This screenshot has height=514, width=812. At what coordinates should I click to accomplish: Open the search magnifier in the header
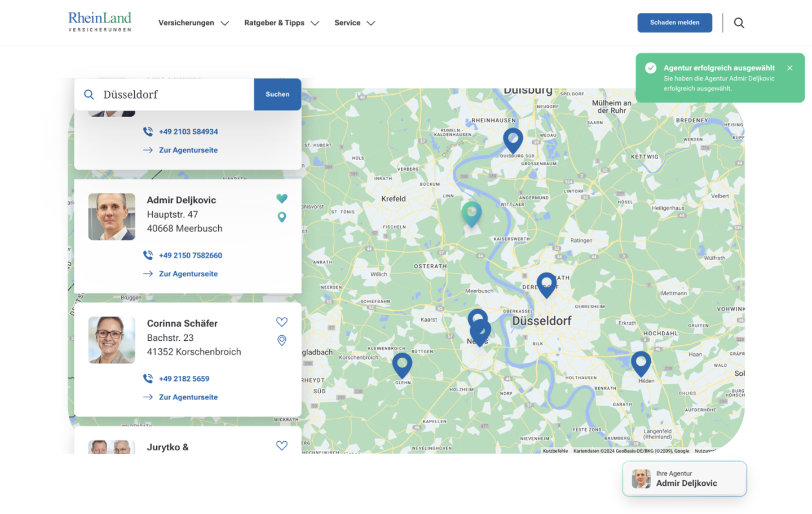pos(739,23)
